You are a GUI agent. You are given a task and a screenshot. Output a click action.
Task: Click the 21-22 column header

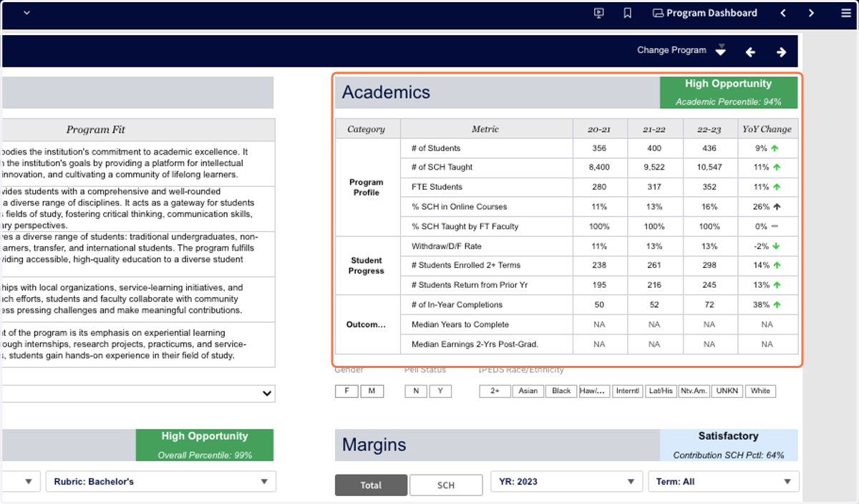(654, 130)
